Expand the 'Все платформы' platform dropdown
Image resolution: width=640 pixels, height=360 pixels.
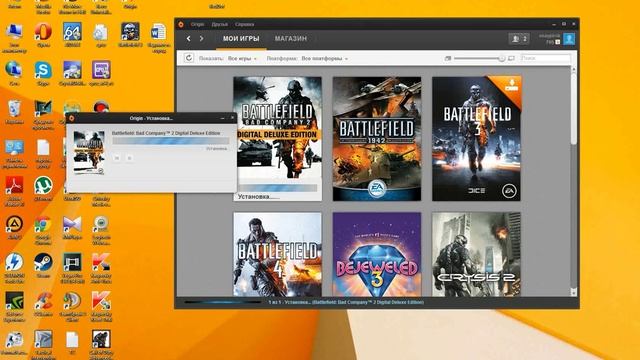coord(325,58)
